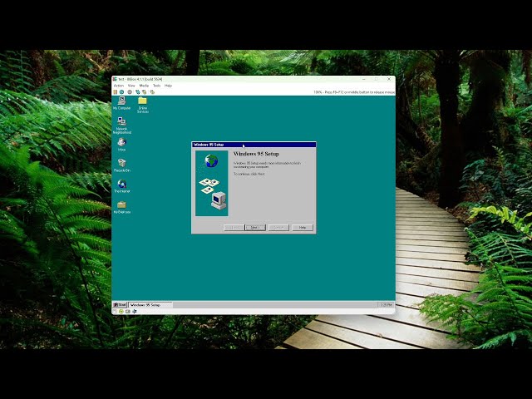Click the yellow Pause icon in 86Box toolbar
The width and height of the screenshot is (532, 399).
116,92
